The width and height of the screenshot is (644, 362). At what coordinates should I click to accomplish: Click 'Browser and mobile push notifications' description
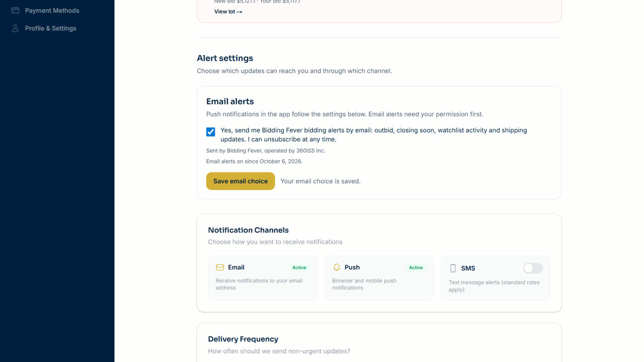[364, 284]
